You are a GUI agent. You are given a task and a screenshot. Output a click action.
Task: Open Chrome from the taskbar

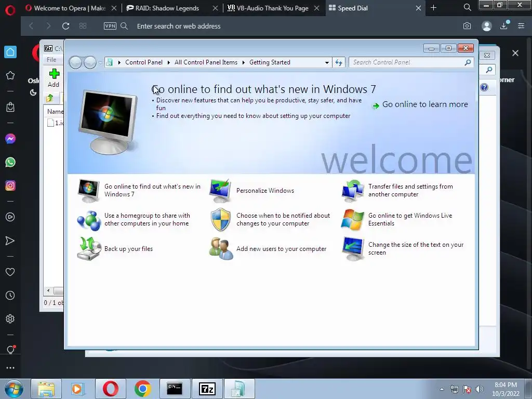(142, 389)
